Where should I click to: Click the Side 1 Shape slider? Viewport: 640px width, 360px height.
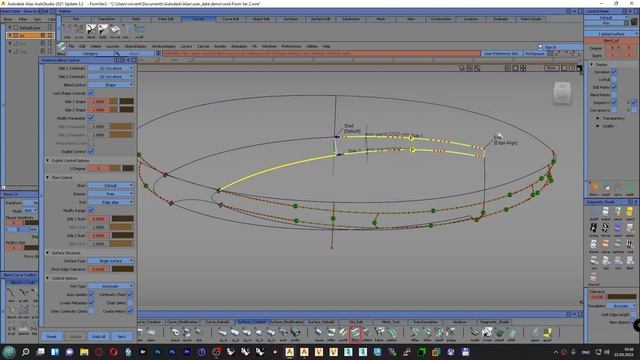(121, 102)
